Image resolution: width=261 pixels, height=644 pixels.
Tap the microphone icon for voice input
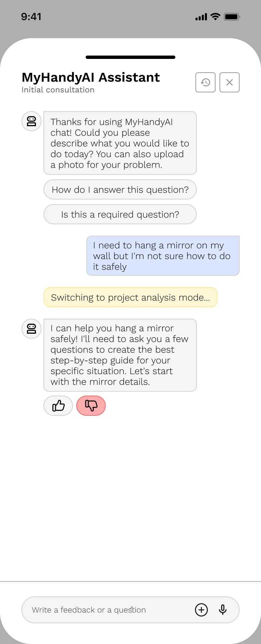coord(223,610)
